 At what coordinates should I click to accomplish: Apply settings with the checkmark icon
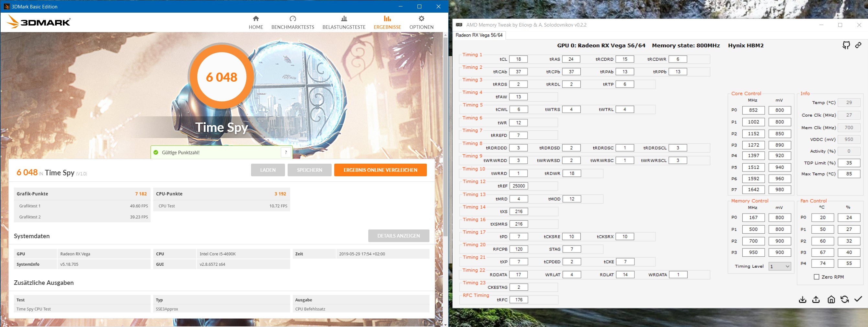pos(858,299)
